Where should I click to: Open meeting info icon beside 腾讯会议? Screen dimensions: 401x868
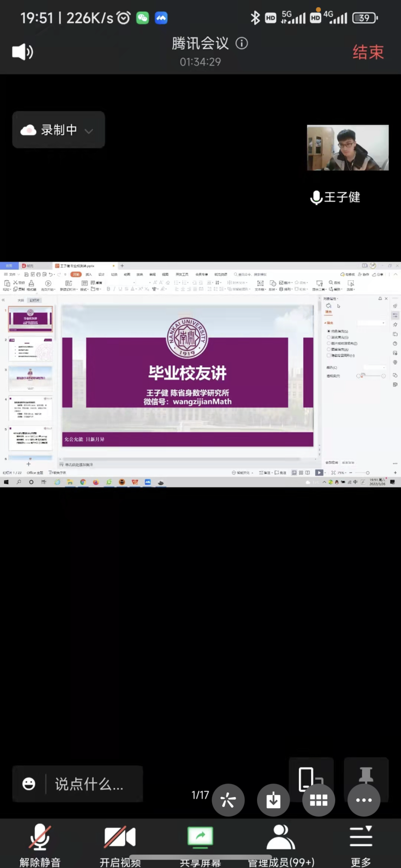[242, 43]
